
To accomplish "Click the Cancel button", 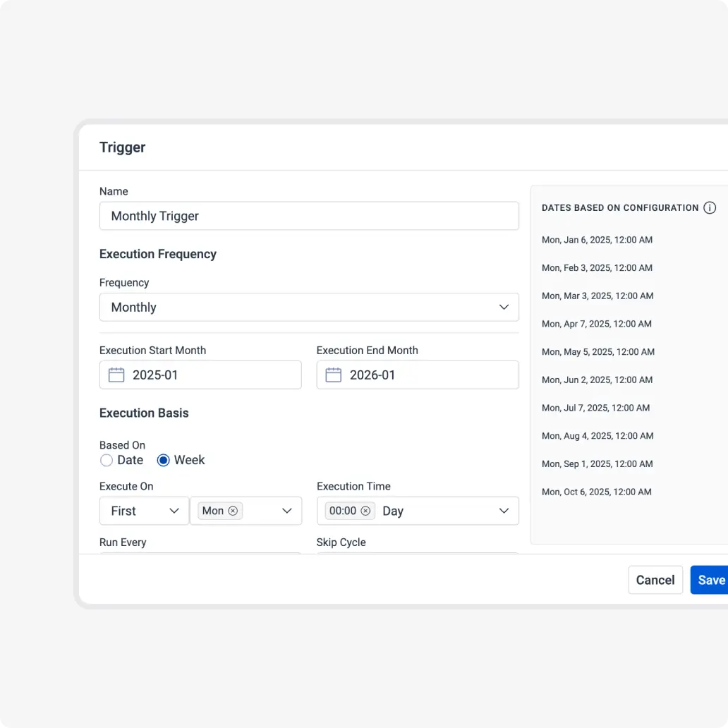I will pyautogui.click(x=655, y=580).
